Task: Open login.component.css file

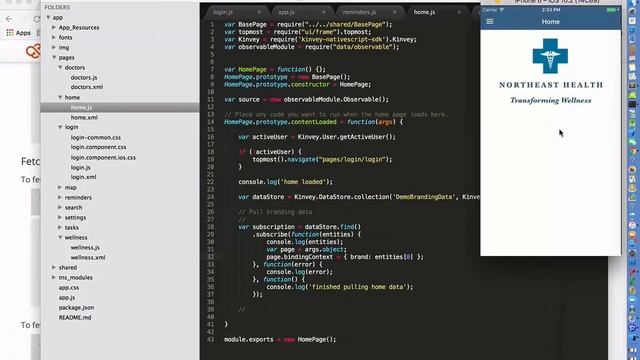Action: pos(98,147)
